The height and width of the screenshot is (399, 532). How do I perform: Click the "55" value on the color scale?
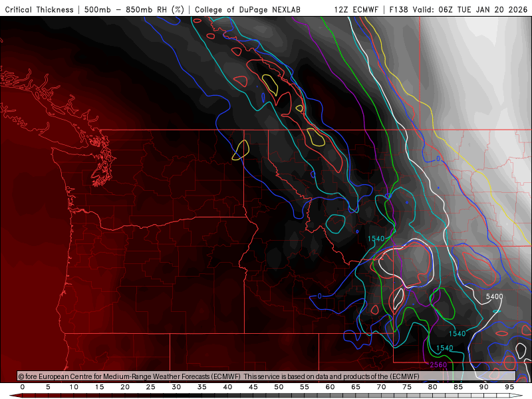[x=305, y=387]
